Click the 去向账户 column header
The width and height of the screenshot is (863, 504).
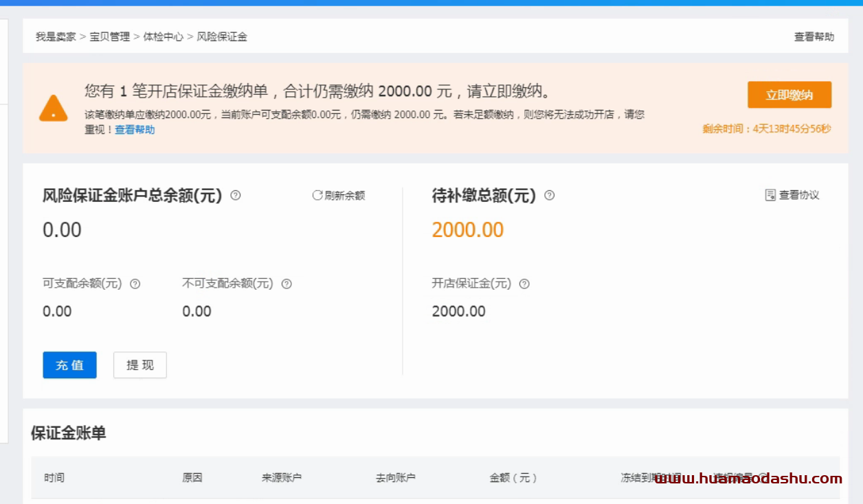pos(396,478)
